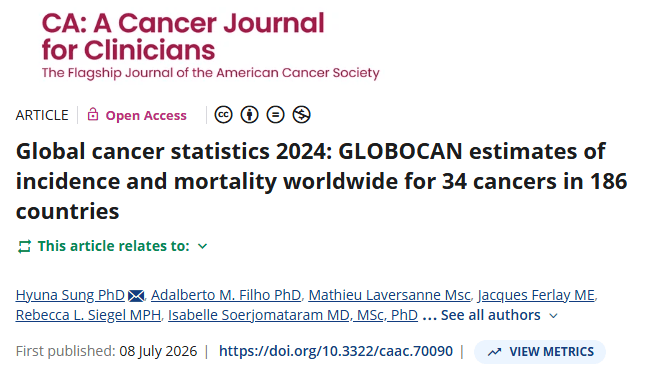Expand 'See all authors' list
654x377 pixels.
490,315
